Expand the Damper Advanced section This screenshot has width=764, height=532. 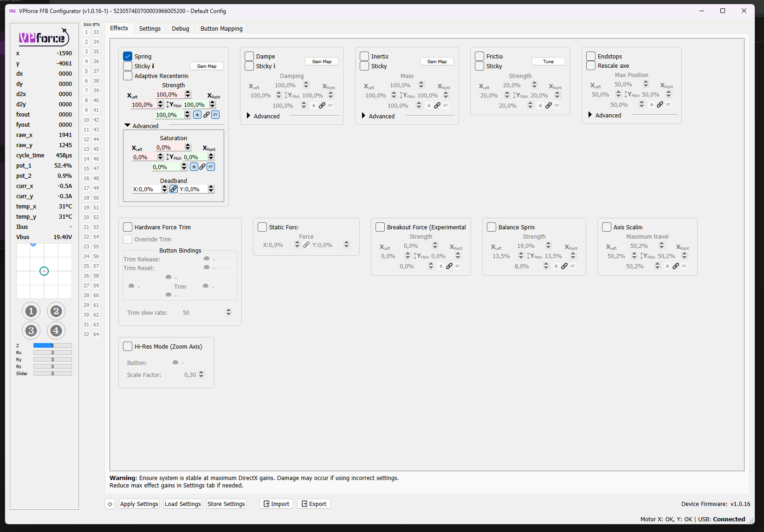249,116
